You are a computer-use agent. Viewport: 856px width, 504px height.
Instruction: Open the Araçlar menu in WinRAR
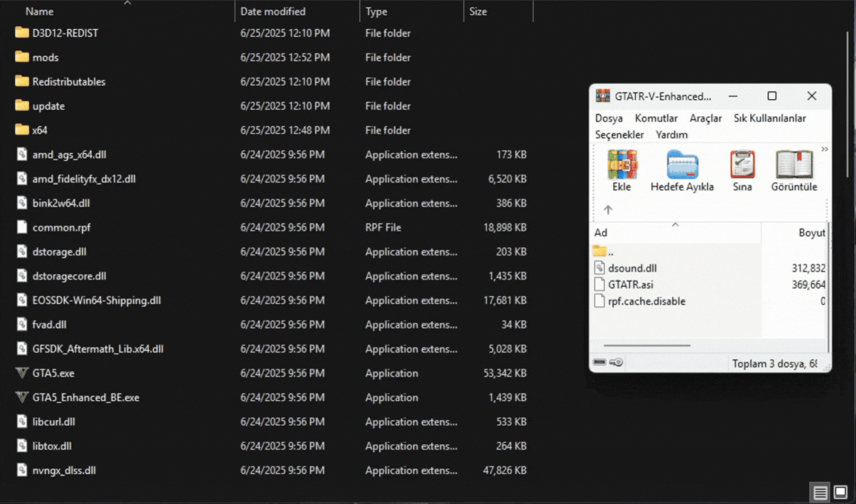[x=705, y=118]
